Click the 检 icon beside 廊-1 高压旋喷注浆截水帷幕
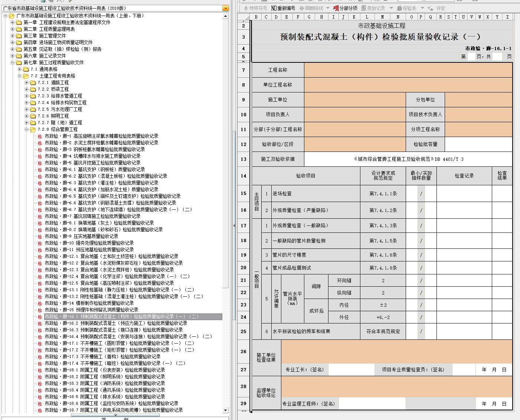 40,136
